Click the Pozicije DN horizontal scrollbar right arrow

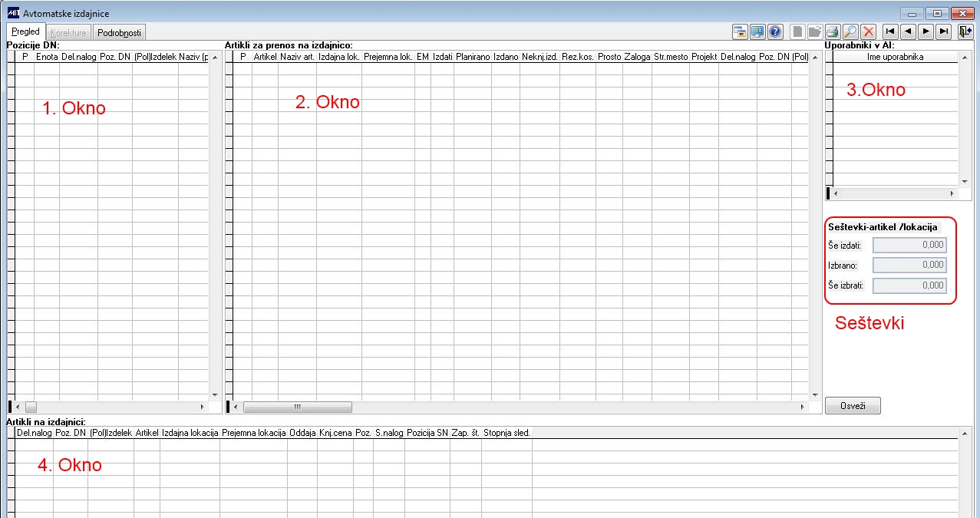point(203,407)
